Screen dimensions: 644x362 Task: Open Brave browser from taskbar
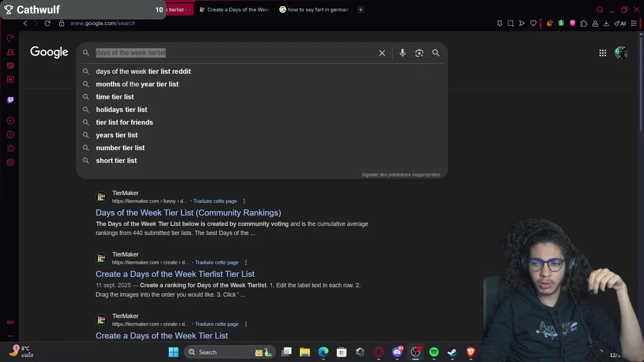pyautogui.click(x=471, y=352)
